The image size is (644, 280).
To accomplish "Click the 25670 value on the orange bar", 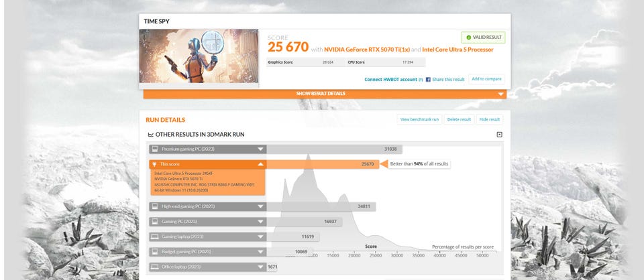I will [368, 164].
